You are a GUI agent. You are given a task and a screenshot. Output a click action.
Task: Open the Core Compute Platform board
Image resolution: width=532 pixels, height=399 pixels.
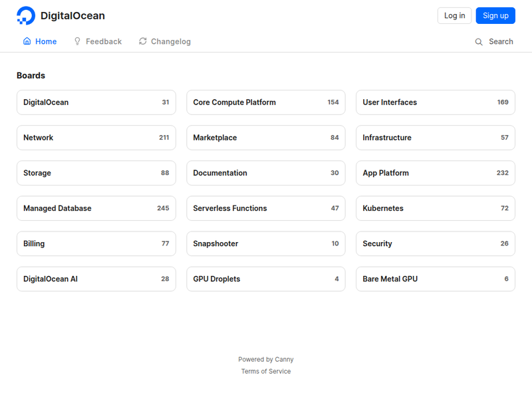pos(266,102)
